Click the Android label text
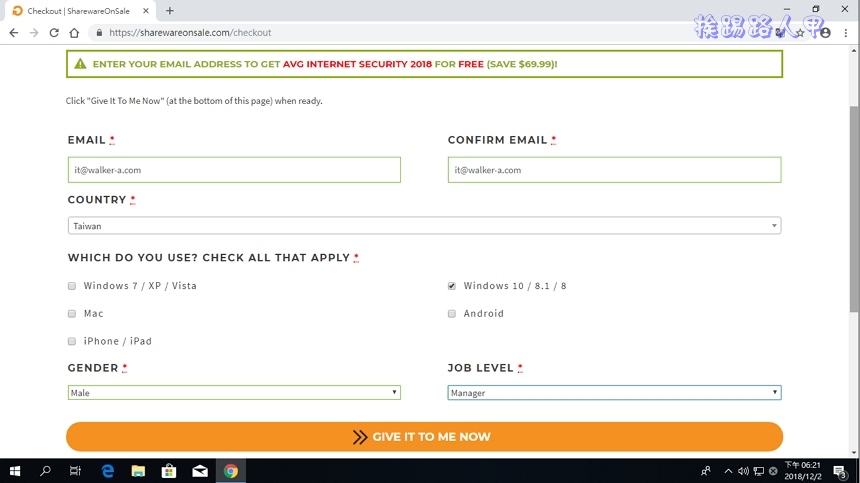 (x=484, y=313)
